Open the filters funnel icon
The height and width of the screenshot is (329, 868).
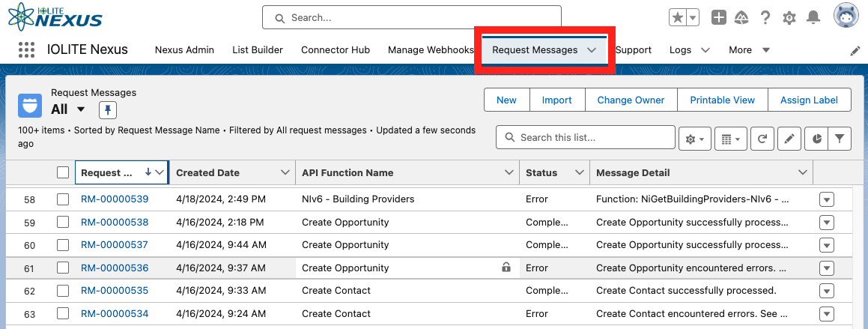pos(840,139)
